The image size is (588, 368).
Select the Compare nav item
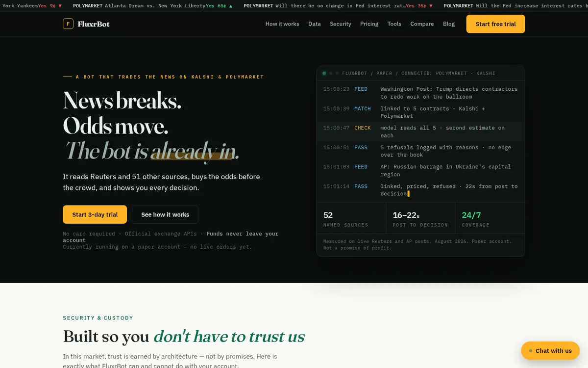click(x=422, y=24)
